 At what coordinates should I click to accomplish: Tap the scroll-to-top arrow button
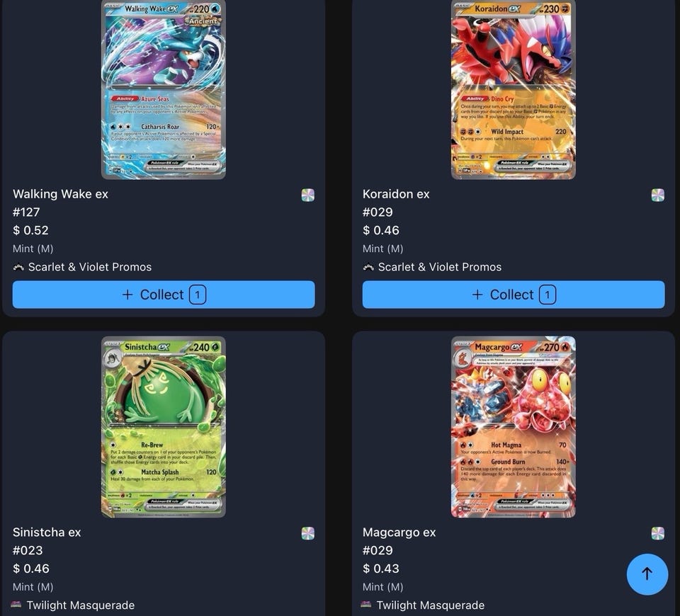click(x=647, y=574)
